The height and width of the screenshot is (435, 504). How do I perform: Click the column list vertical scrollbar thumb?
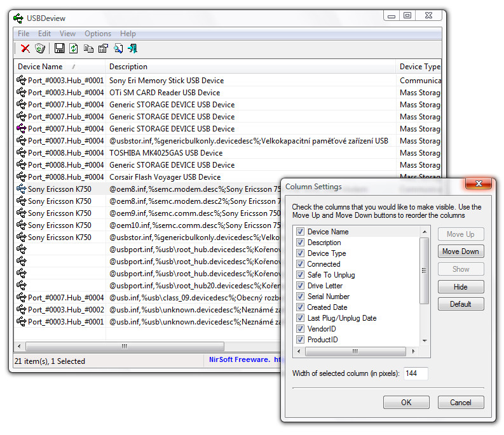coord(425,271)
